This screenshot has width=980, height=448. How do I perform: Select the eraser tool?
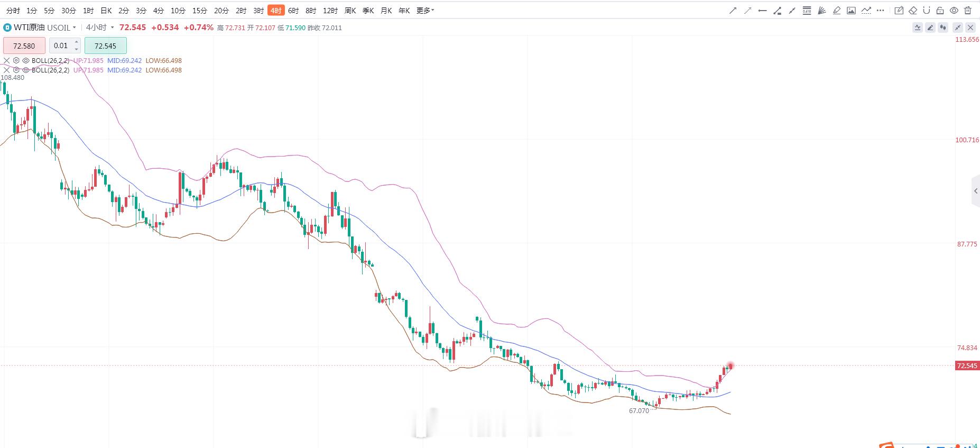click(x=913, y=11)
